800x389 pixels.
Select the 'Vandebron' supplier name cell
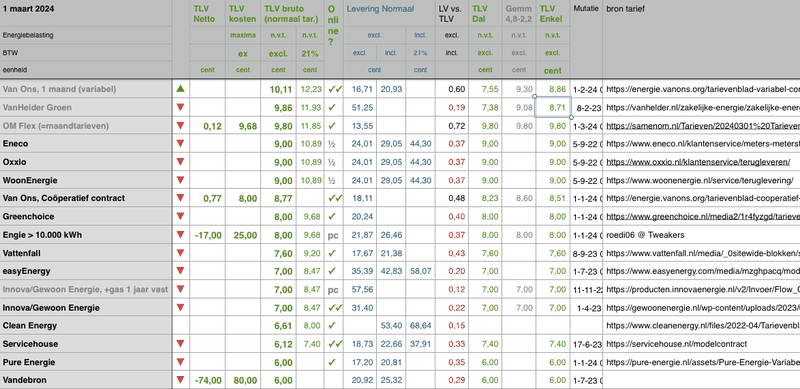tap(86, 380)
